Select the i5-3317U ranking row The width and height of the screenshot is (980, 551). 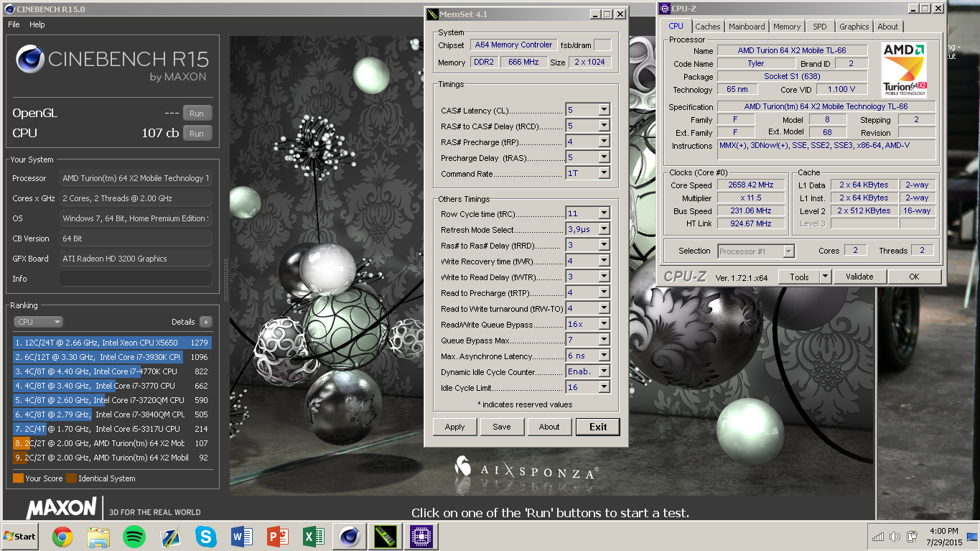tap(112, 429)
